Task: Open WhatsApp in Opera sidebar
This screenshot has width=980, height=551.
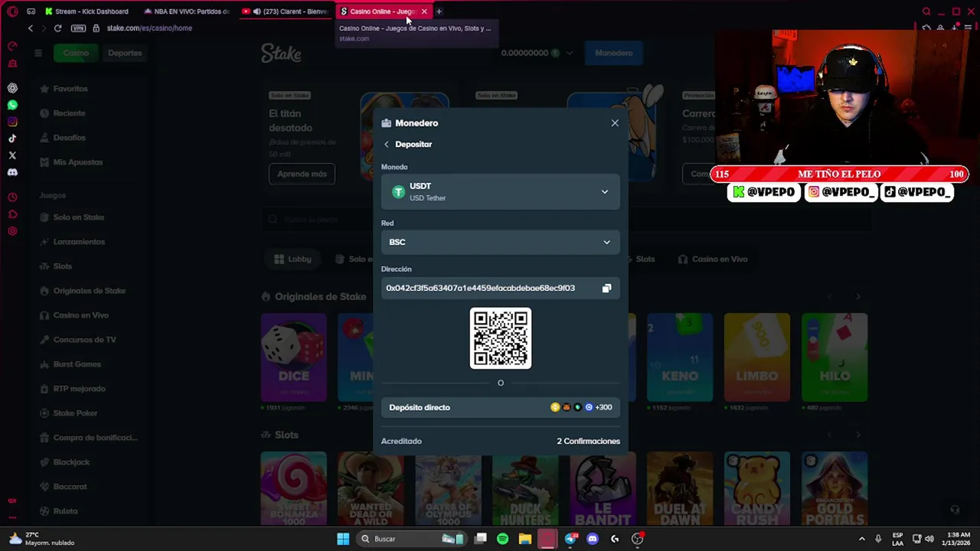Action: pyautogui.click(x=12, y=106)
